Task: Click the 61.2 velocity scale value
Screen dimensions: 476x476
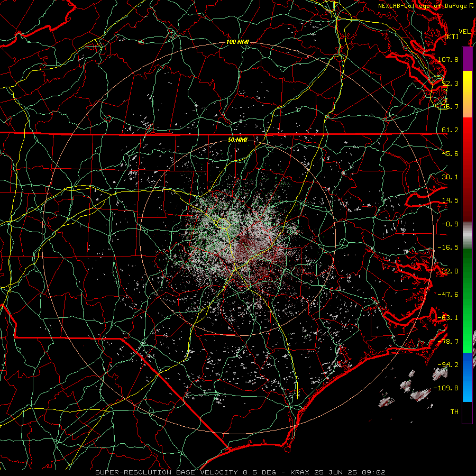Action: [450, 130]
